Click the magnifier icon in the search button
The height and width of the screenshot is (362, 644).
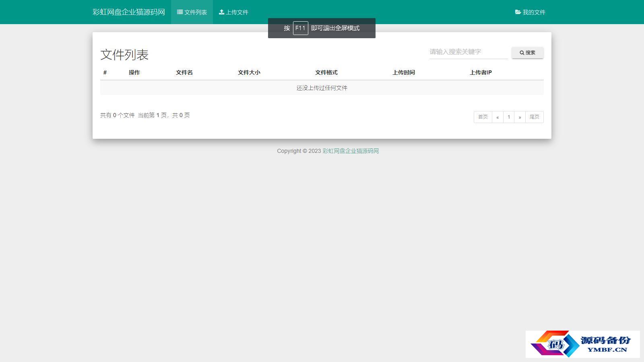522,53
